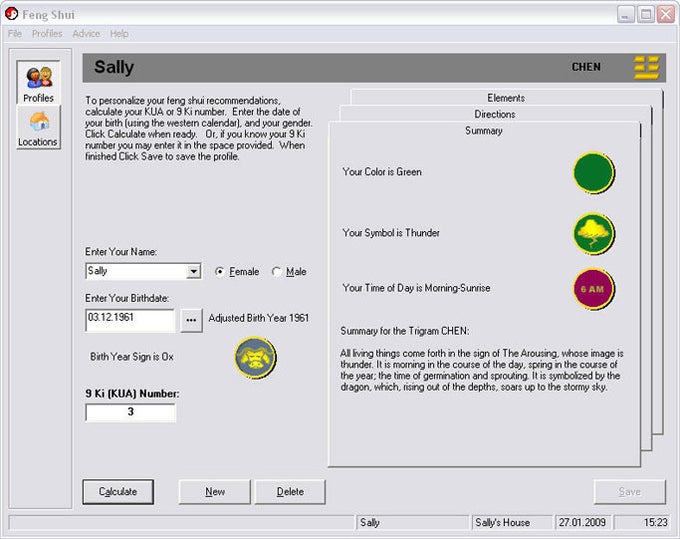
Task: Switch to the Directions tab
Action: tap(495, 114)
